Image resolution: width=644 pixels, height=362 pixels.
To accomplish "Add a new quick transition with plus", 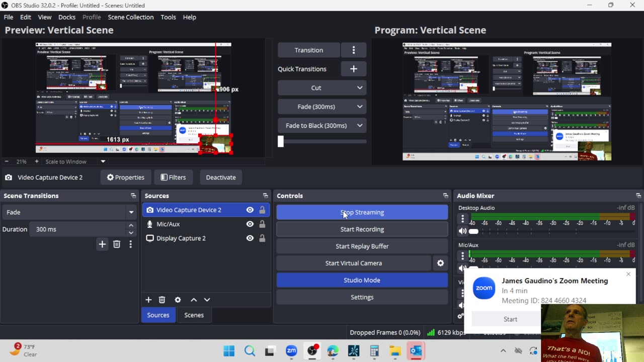I will (x=354, y=69).
